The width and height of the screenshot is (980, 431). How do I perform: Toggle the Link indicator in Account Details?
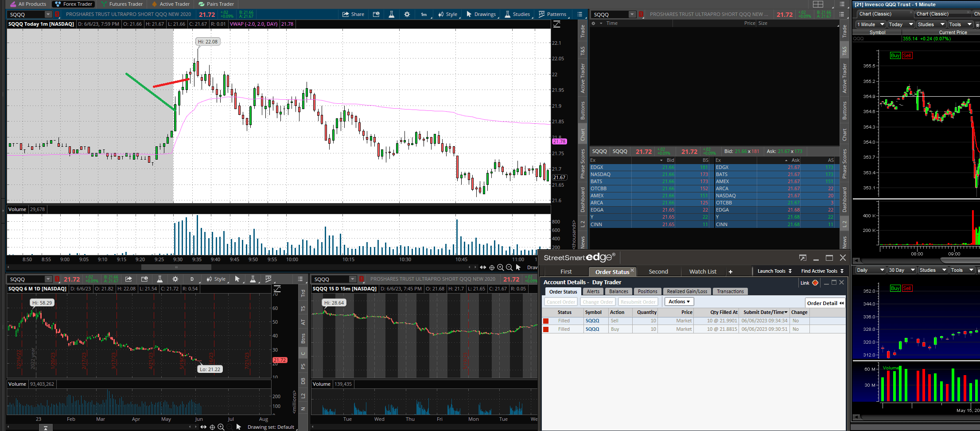(815, 283)
